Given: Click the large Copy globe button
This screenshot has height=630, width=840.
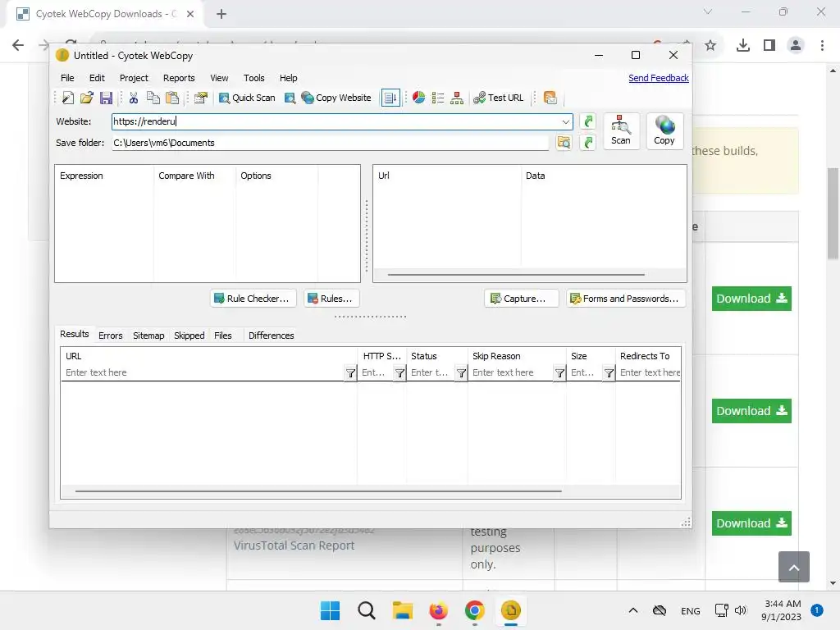Looking at the screenshot, I should tap(664, 130).
